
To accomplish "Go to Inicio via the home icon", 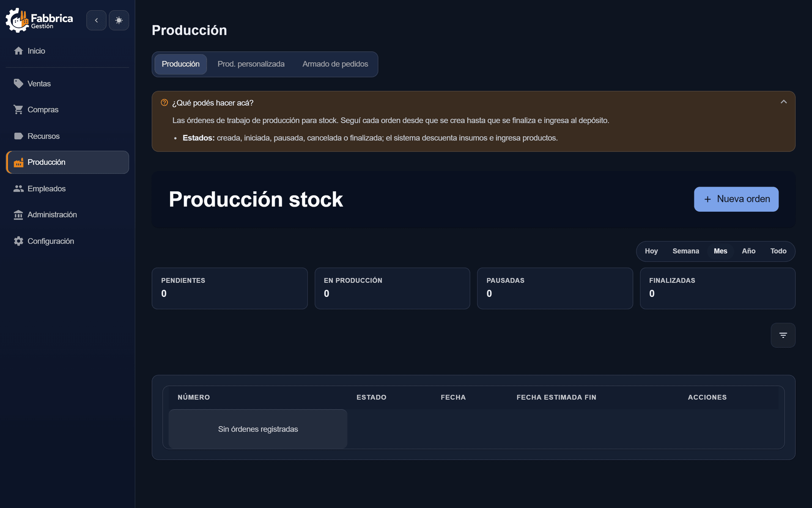I will tap(18, 51).
